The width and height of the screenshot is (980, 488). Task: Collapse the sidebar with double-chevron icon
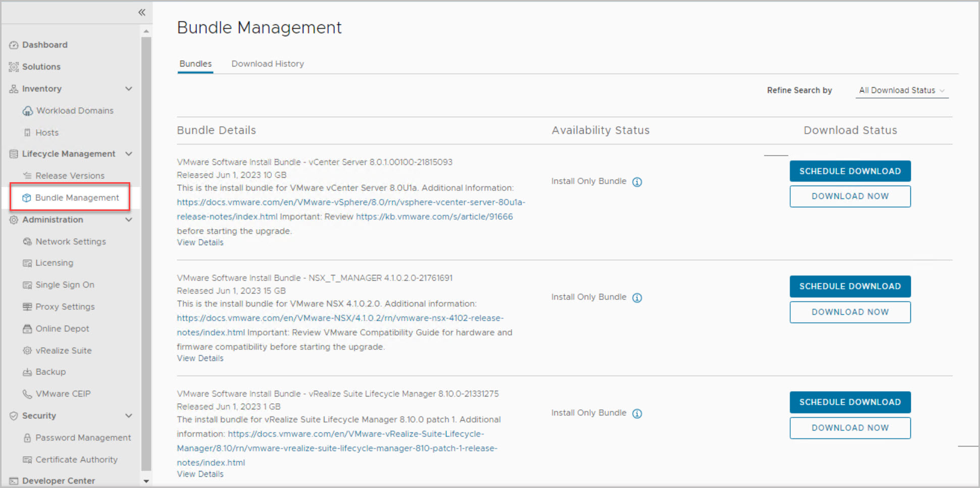point(142,13)
